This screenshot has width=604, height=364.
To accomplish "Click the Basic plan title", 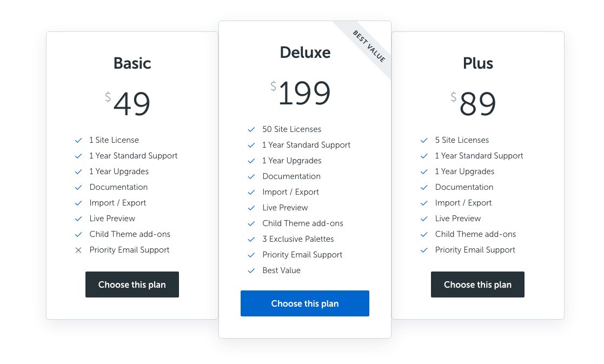I will 132,63.
